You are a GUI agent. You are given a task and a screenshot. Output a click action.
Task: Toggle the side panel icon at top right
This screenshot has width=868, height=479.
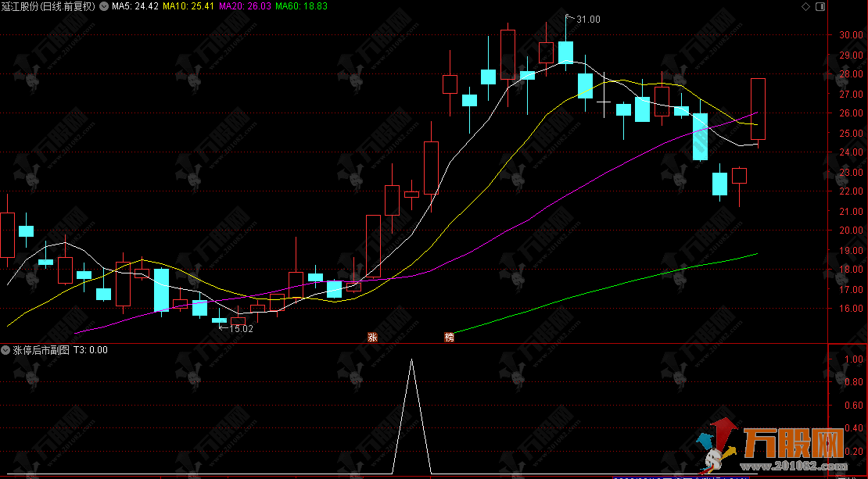(x=820, y=6)
